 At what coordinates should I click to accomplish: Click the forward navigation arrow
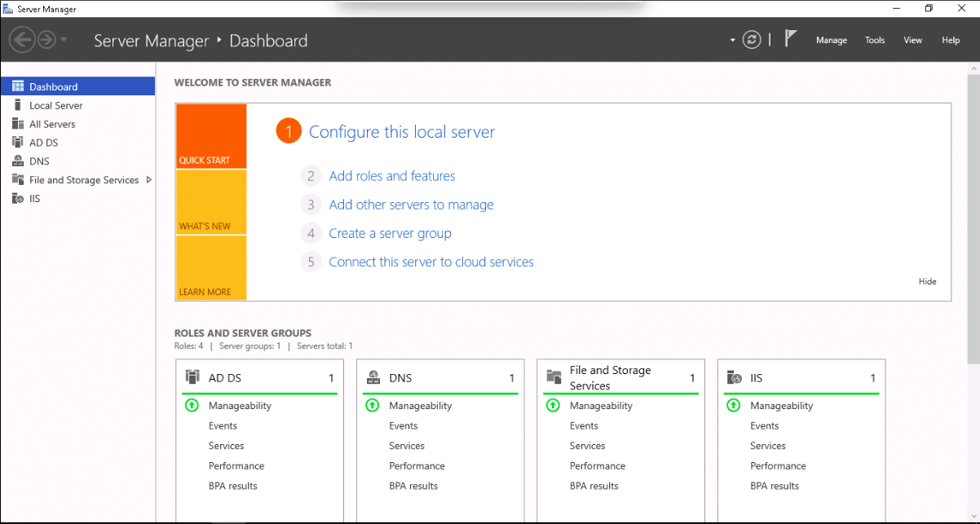(46, 40)
